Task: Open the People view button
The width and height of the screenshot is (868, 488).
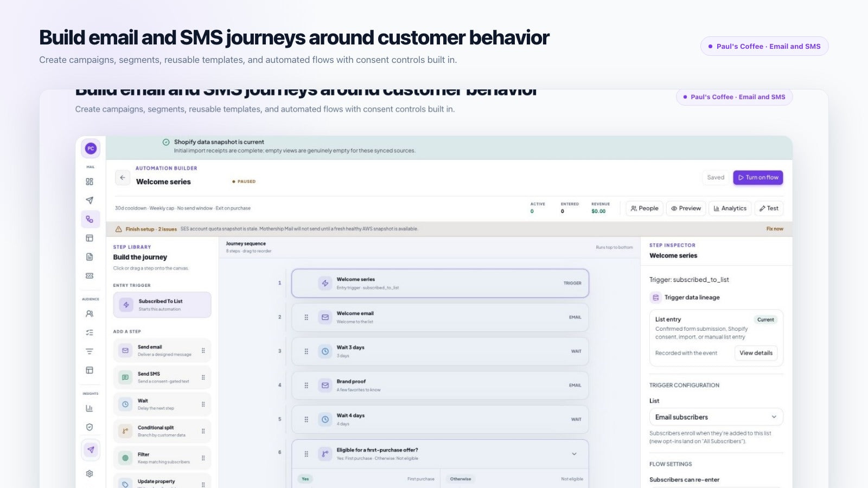Action: point(644,208)
